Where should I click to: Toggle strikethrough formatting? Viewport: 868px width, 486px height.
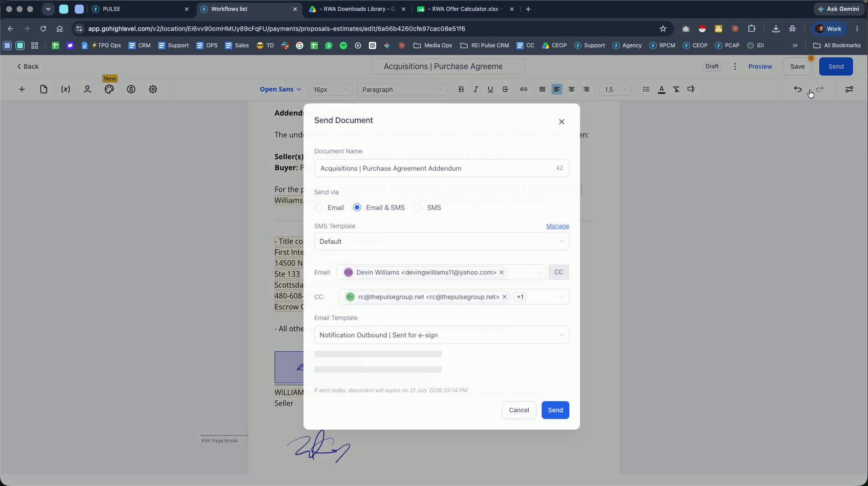click(x=505, y=89)
